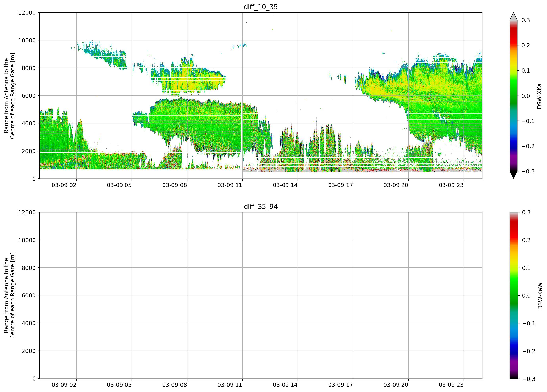Click the 10000 range tick on top plot

click(x=27, y=40)
